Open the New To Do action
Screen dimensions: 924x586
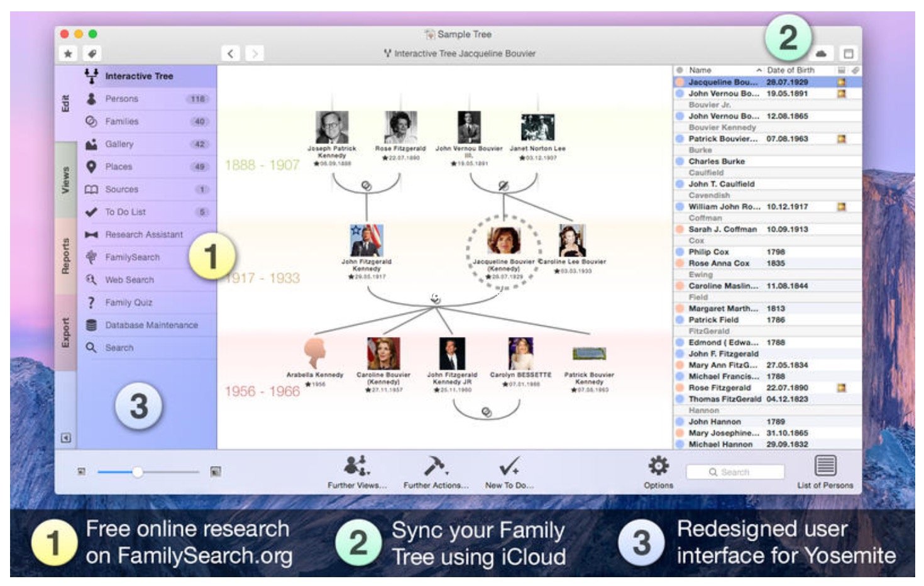(x=509, y=472)
